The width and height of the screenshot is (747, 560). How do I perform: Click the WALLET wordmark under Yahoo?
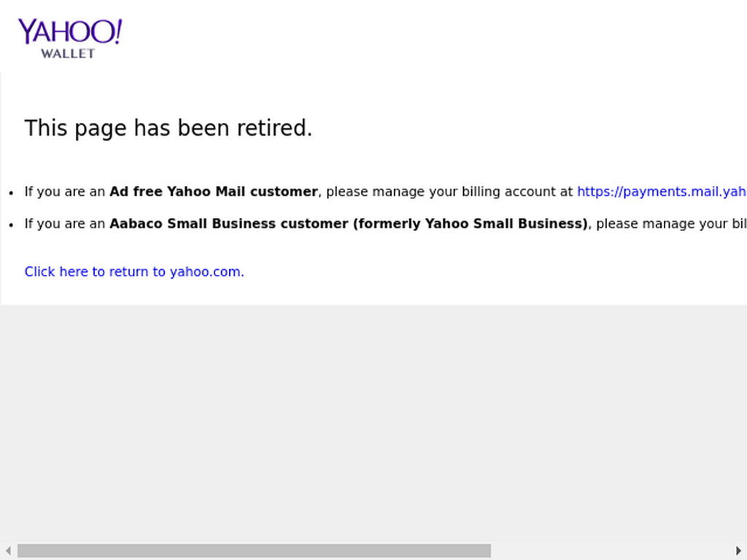coord(68,53)
